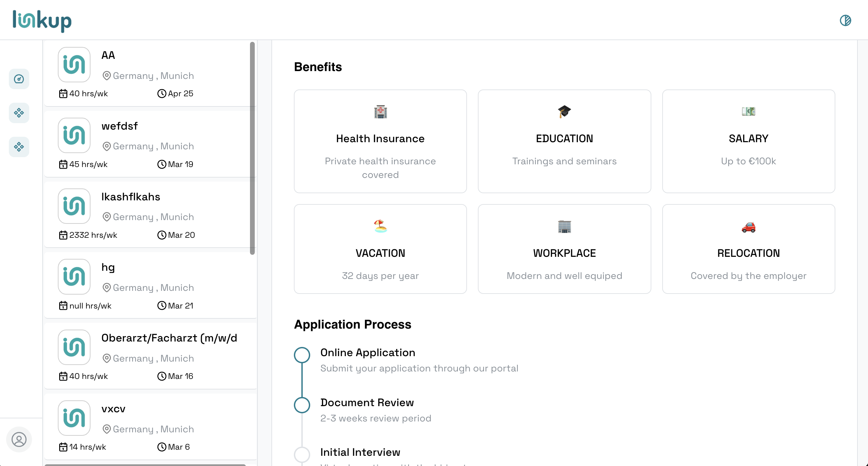Toggle the theme contrast icon in top right
This screenshot has height=466, width=868.
point(846,20)
